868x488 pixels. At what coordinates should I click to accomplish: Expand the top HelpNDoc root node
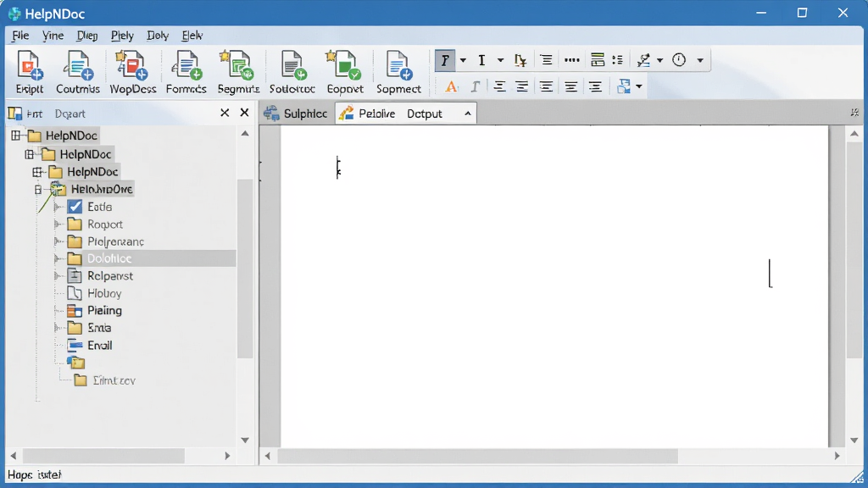pyautogui.click(x=15, y=136)
